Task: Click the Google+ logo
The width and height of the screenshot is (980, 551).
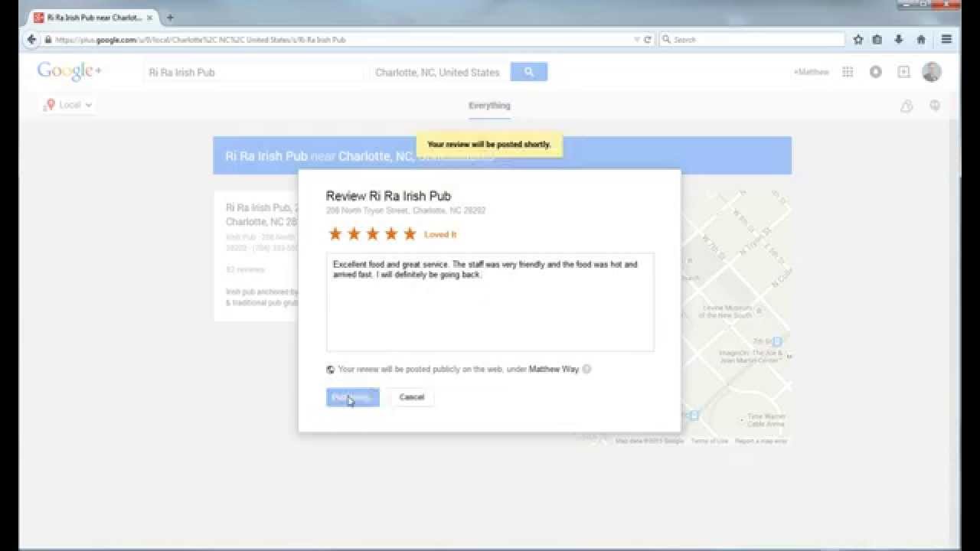Action: pos(70,71)
